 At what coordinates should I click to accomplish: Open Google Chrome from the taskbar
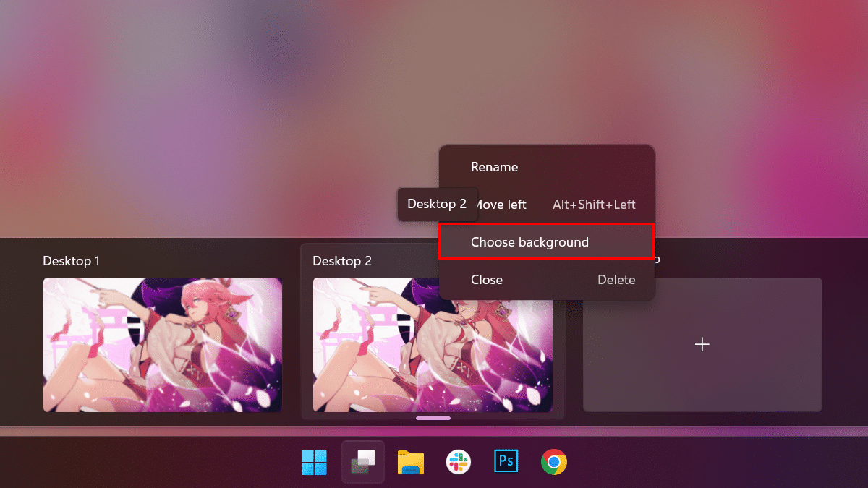click(x=554, y=462)
